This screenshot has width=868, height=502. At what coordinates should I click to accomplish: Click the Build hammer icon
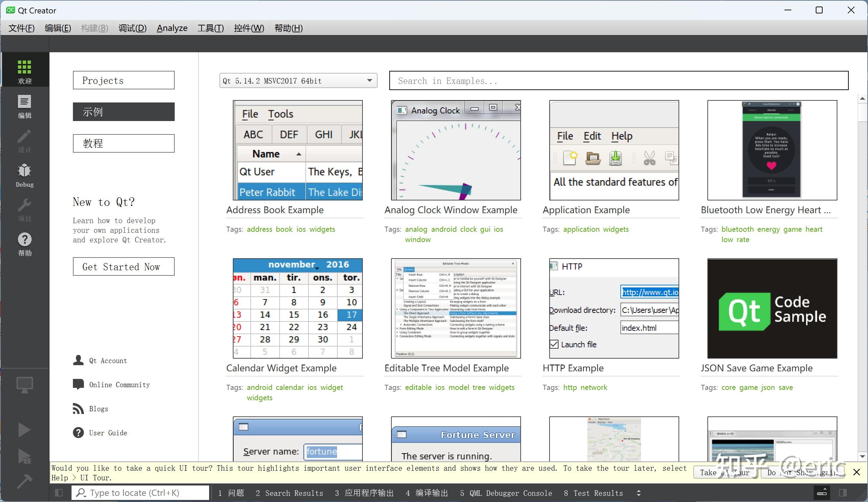(24, 481)
